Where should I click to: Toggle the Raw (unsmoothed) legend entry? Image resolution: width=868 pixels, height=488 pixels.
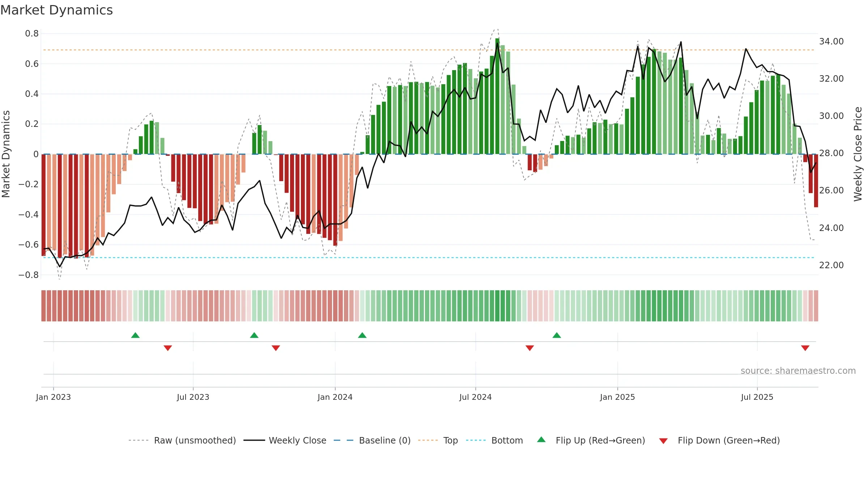coord(182,440)
